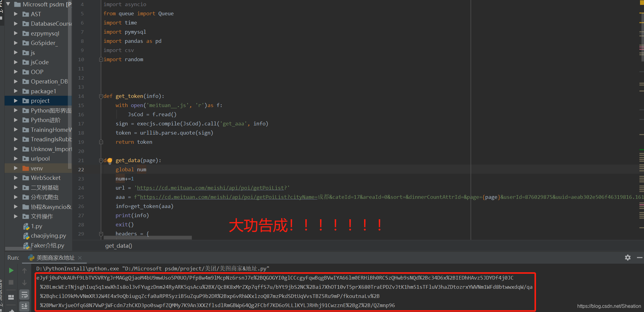Open the meituan URL on line 25

[229, 197]
